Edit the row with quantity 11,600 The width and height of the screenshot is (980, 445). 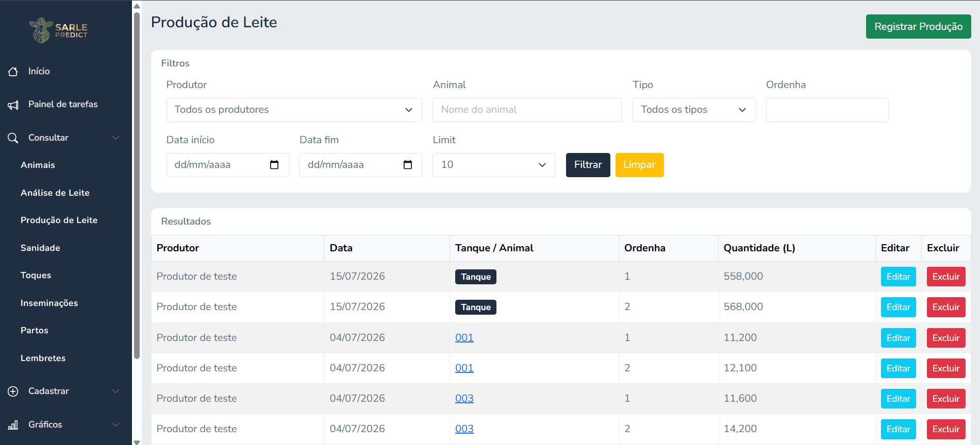tap(898, 399)
